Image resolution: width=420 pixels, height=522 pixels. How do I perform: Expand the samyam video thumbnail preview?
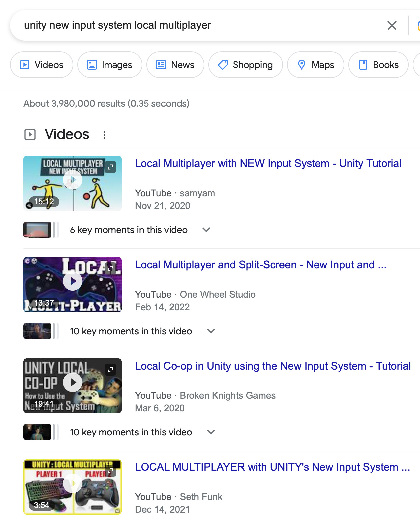point(110,167)
